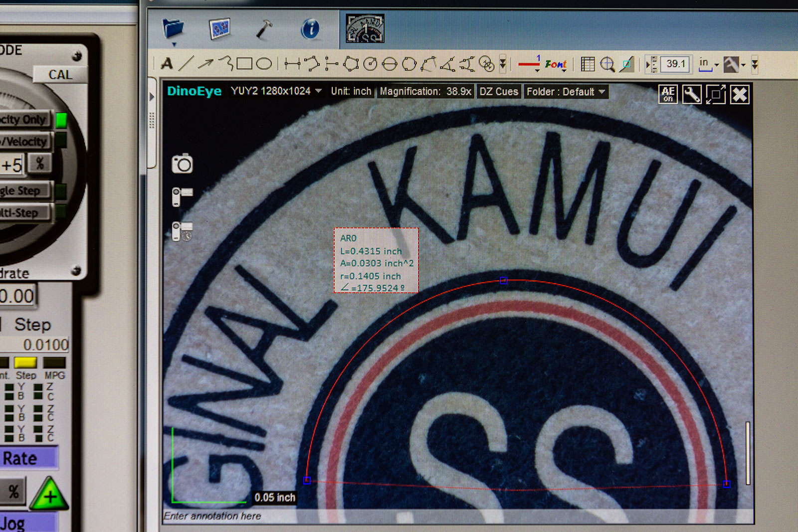The height and width of the screenshot is (532, 798).
Task: Expand the measurement tools overflow arrows
Action: tap(503, 64)
